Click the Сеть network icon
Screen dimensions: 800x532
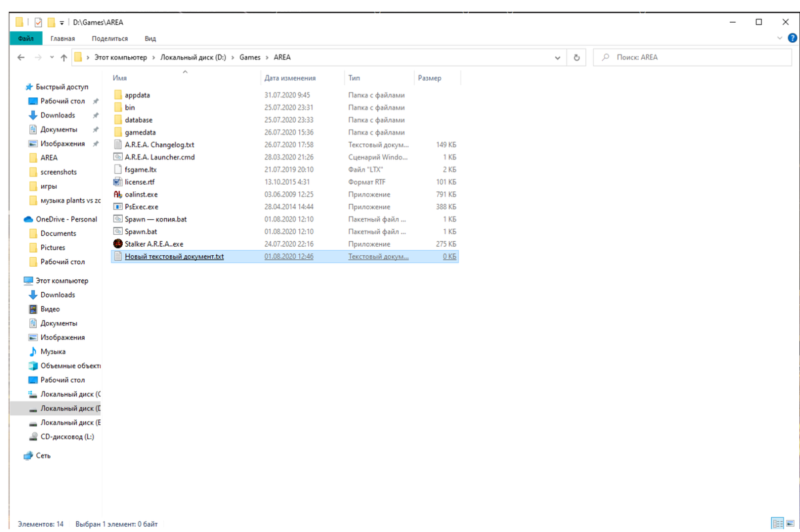coord(29,456)
